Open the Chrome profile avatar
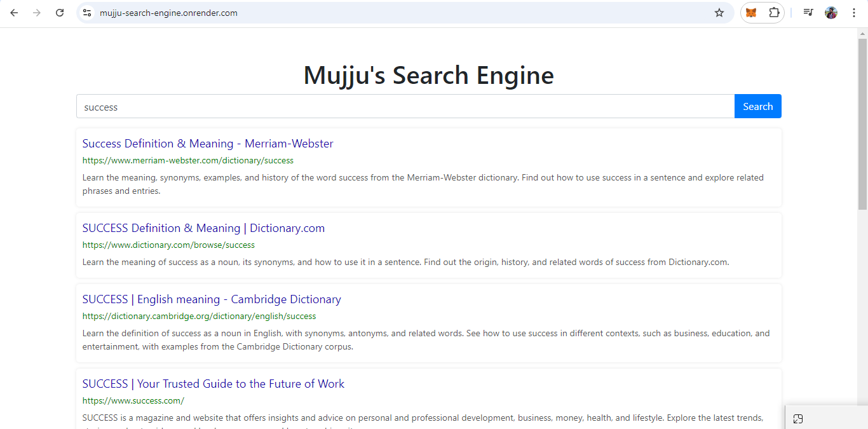The width and height of the screenshot is (868, 429). coord(831,13)
